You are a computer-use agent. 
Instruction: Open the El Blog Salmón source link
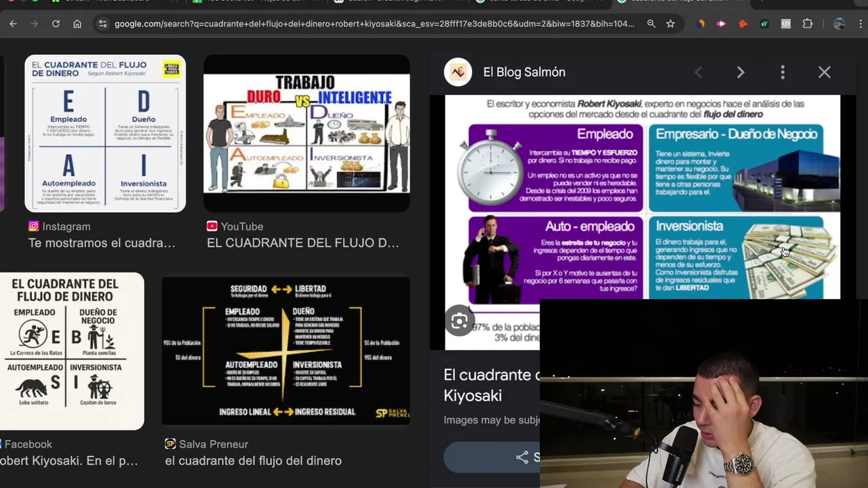[524, 72]
